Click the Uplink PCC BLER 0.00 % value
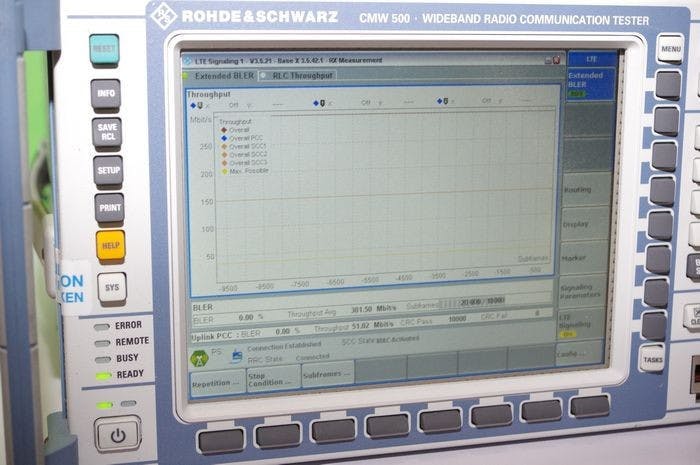The image size is (700, 465). [288, 332]
